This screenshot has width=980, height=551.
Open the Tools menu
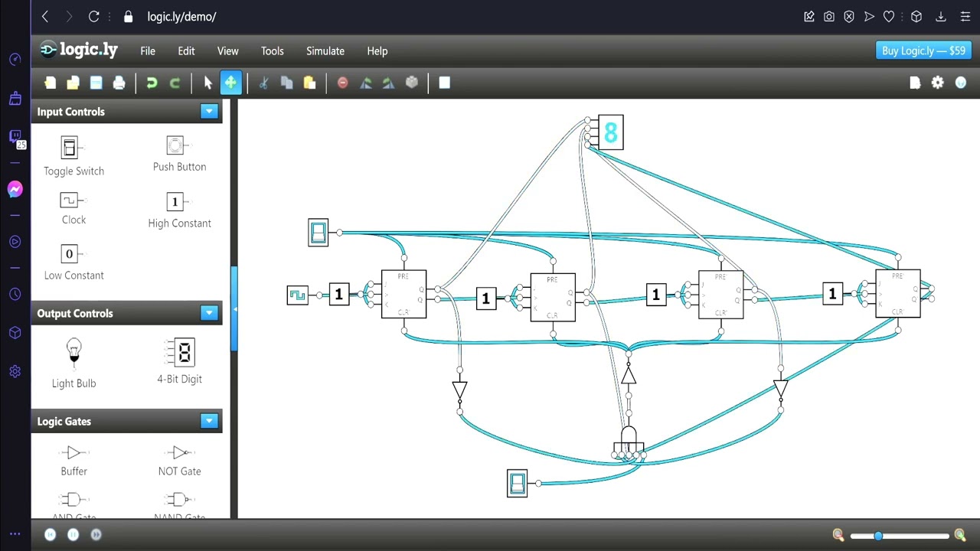click(x=272, y=51)
